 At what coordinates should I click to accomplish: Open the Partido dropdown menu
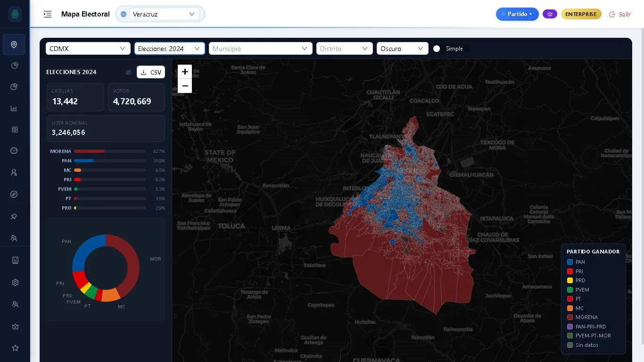coord(517,14)
